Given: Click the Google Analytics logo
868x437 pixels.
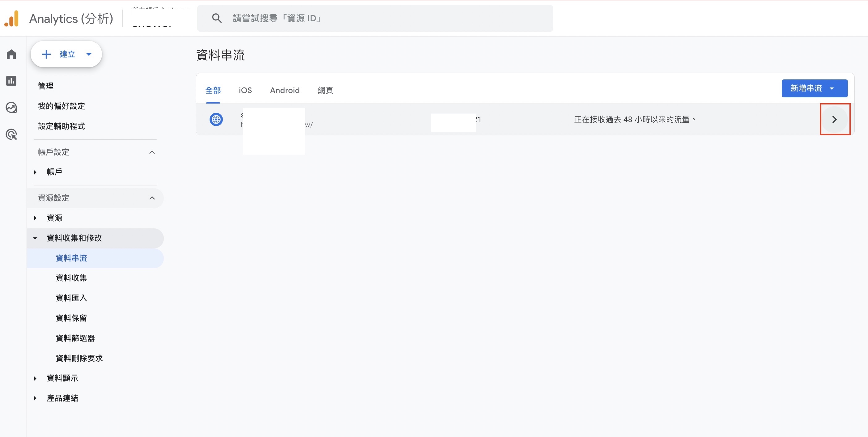Looking at the screenshot, I should pos(11,19).
